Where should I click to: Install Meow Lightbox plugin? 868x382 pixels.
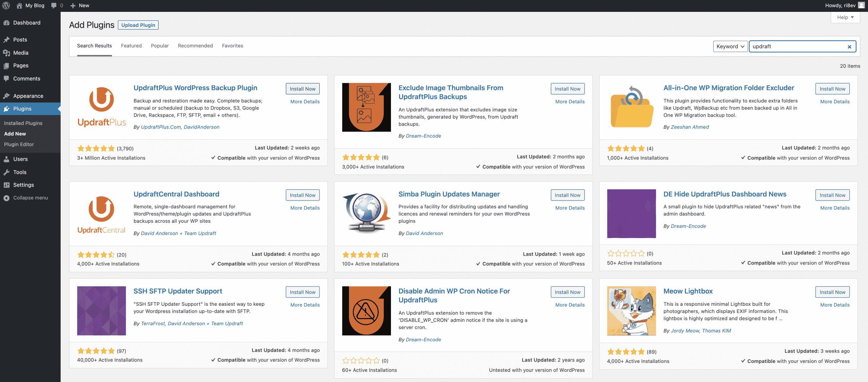click(832, 292)
